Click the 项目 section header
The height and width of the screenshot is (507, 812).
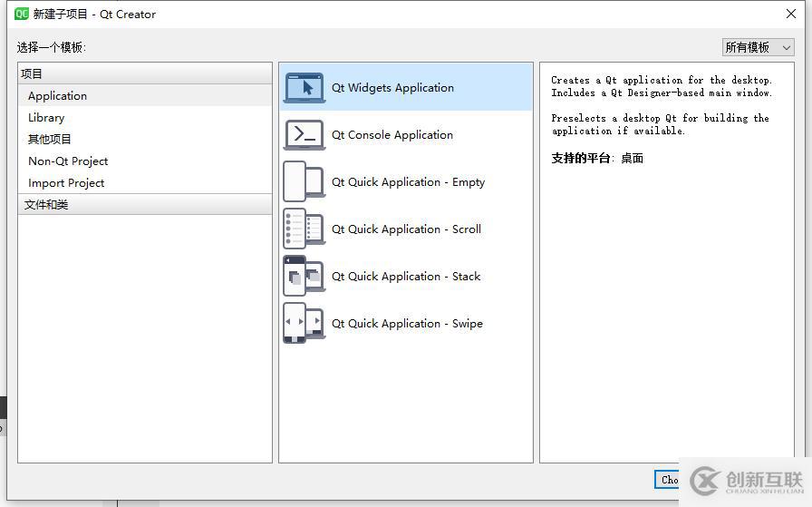coord(33,74)
